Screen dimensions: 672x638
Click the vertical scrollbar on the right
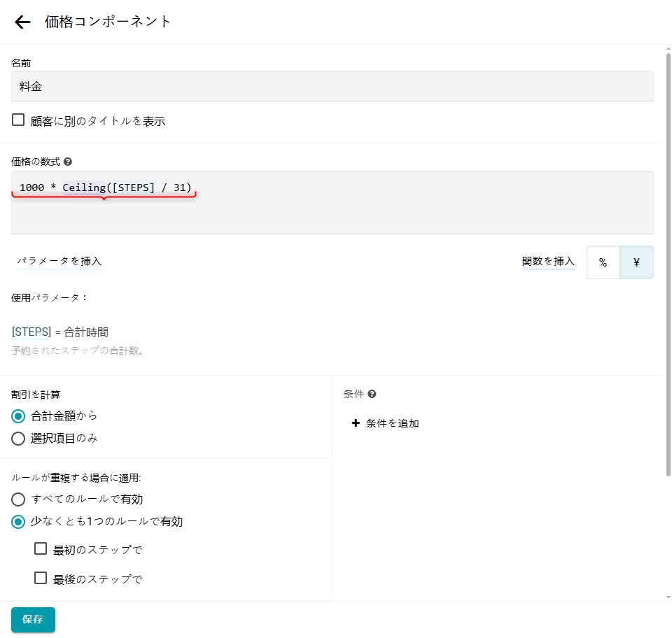668,266
